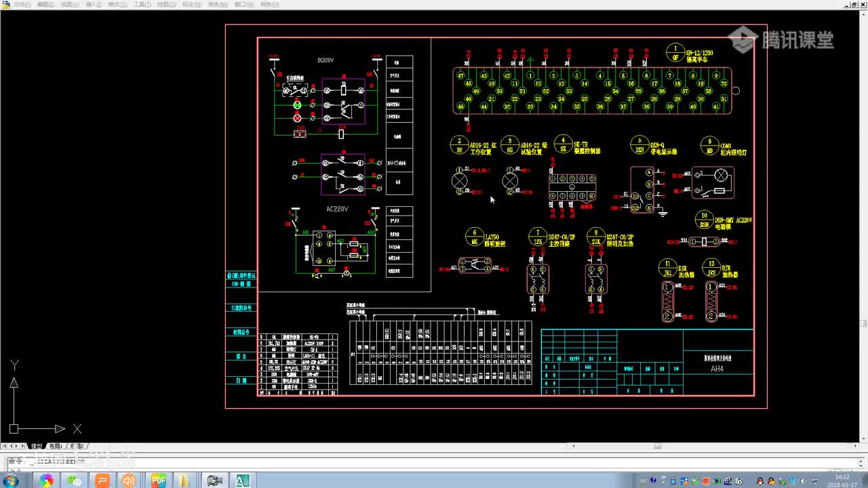The height and width of the screenshot is (488, 868).
Task: Click the first QQ penguin tray icon
Action: 759,481
